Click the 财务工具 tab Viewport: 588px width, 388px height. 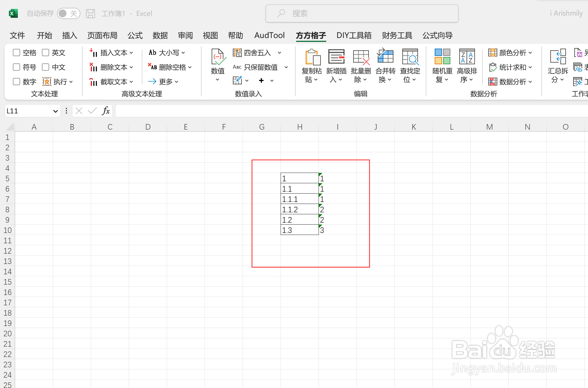pos(397,35)
